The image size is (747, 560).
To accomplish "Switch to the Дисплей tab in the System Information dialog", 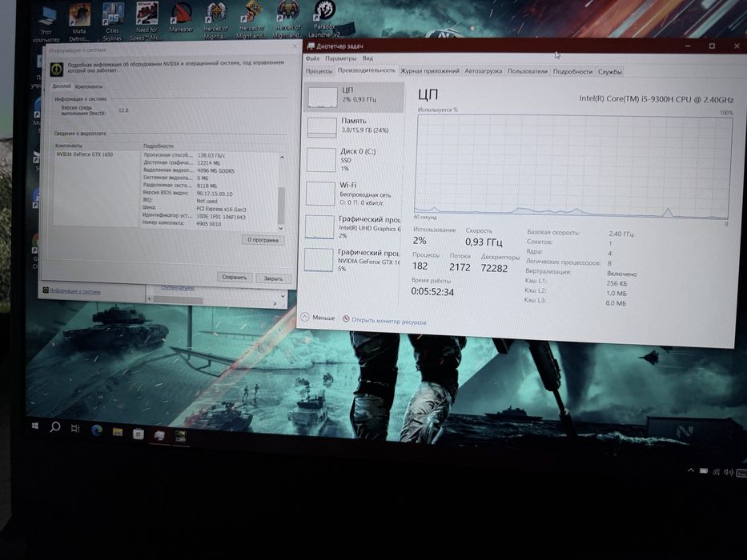I will point(62,86).
